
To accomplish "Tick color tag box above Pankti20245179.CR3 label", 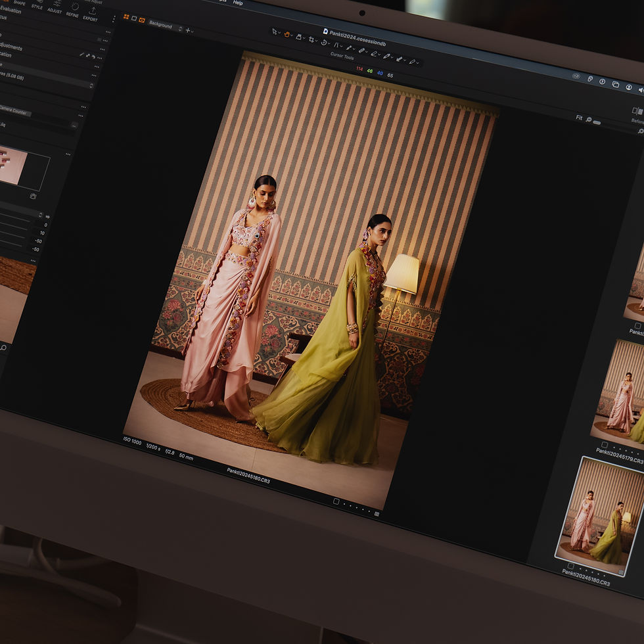I will [604, 444].
